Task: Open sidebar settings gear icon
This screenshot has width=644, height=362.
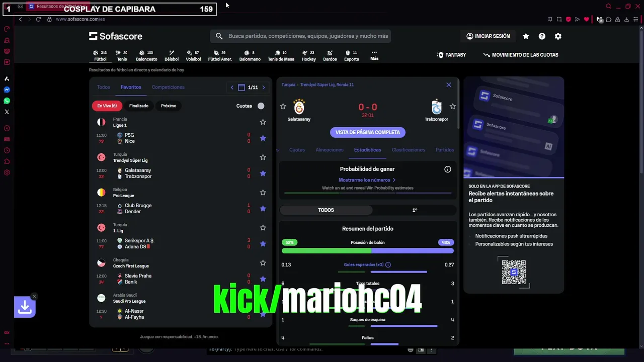Action: [x=7, y=172]
